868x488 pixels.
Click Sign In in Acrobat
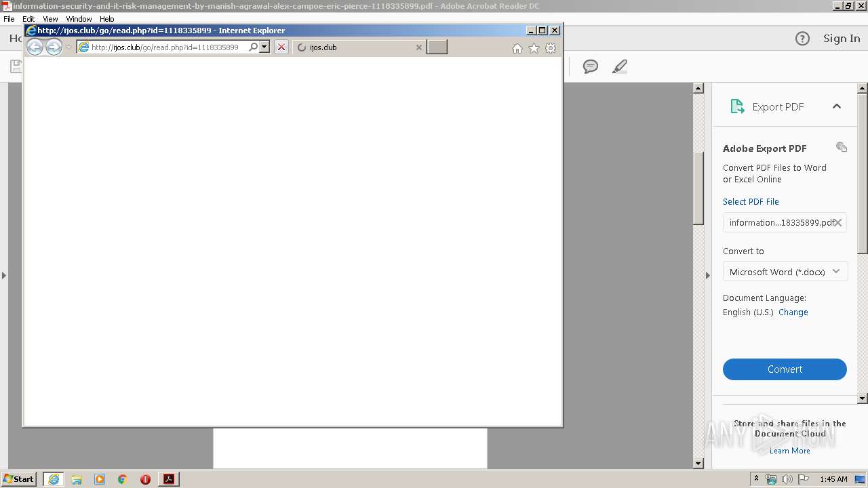pos(842,39)
